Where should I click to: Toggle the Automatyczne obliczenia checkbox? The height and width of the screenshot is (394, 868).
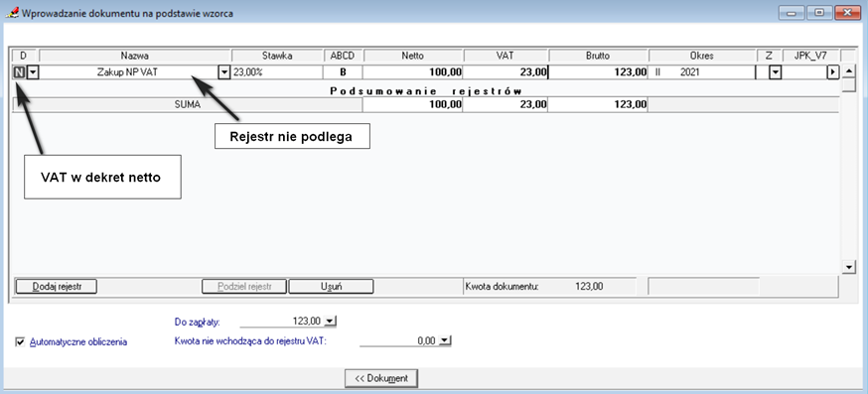(x=21, y=342)
